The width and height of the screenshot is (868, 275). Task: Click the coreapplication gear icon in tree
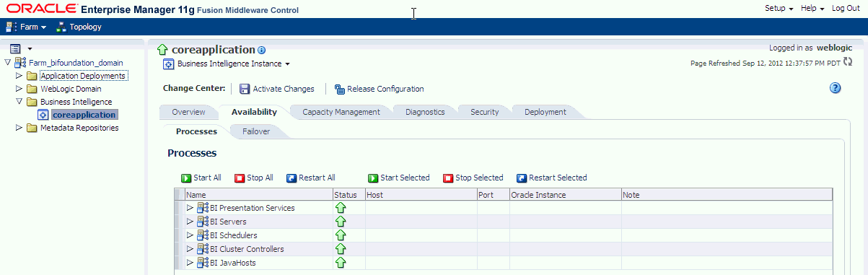(x=43, y=115)
